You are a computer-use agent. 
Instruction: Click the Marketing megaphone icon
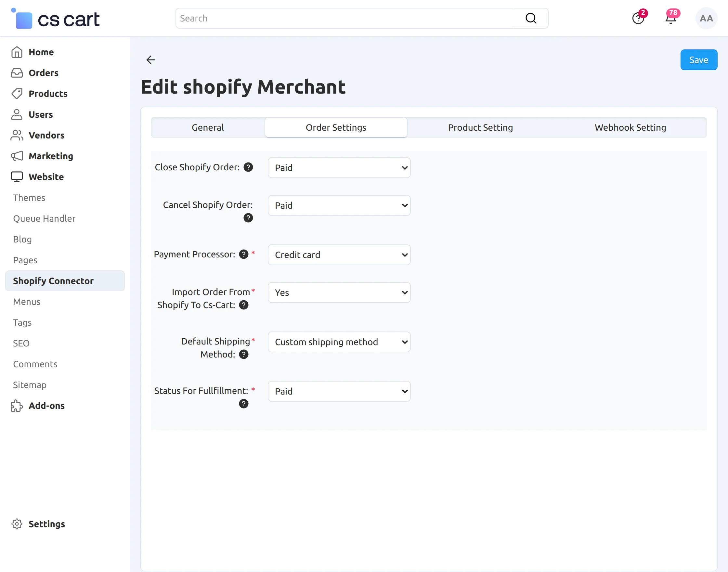[17, 156]
